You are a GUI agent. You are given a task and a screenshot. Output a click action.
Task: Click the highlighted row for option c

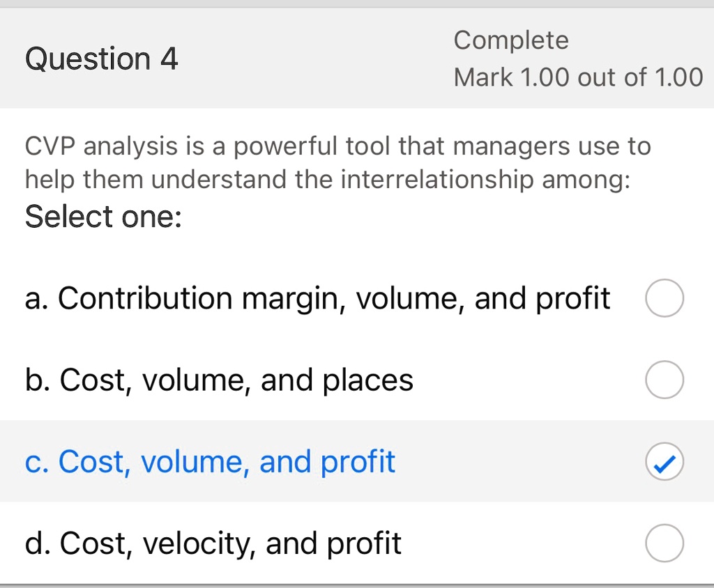tap(349, 461)
